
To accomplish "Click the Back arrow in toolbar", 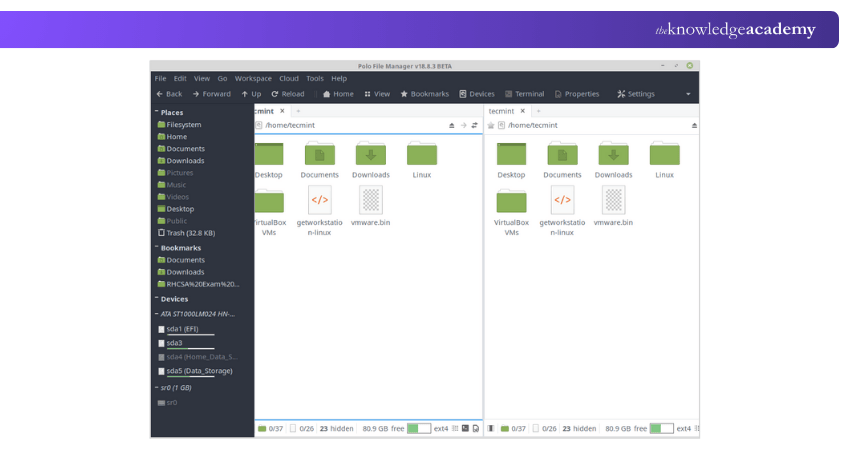I will tap(168, 94).
